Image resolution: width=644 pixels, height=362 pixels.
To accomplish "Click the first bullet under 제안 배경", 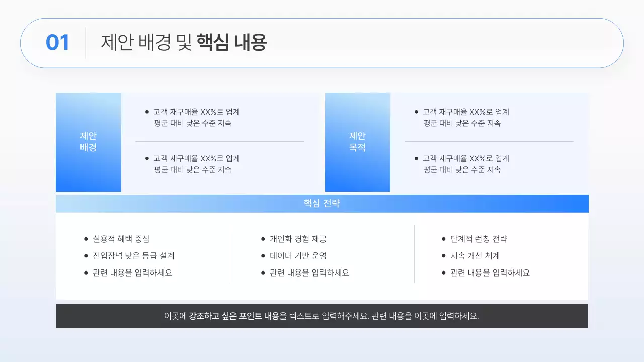I will pyautogui.click(x=146, y=112).
